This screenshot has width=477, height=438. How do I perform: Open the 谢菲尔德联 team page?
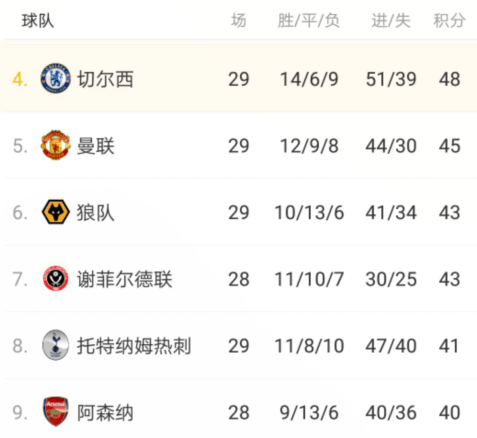125,279
